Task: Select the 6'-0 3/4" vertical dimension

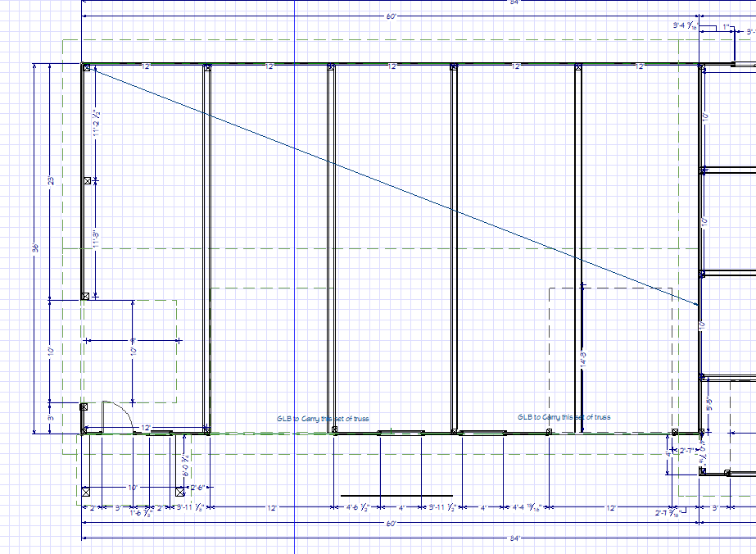Action: [185, 464]
